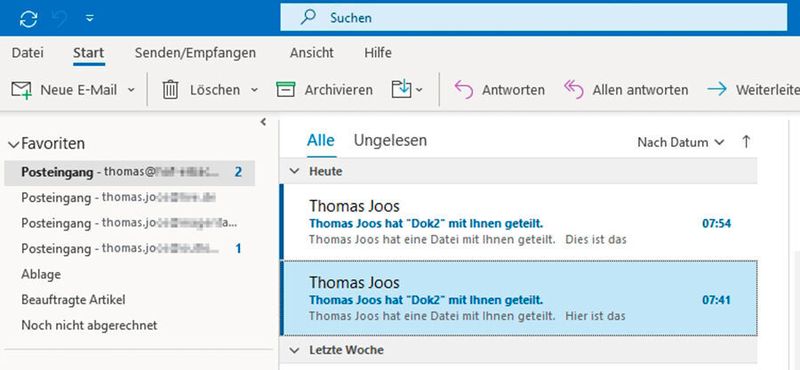Expand the Löschen dropdown arrow

pos(254,90)
